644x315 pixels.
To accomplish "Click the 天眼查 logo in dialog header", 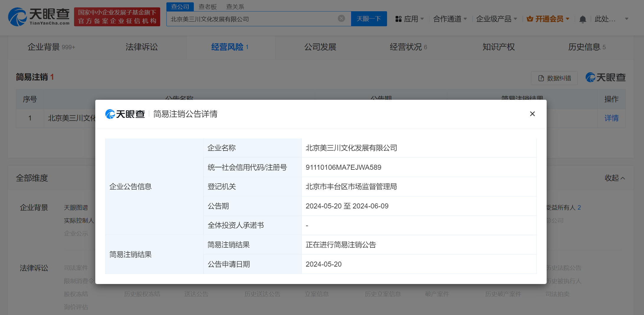I will (125, 114).
